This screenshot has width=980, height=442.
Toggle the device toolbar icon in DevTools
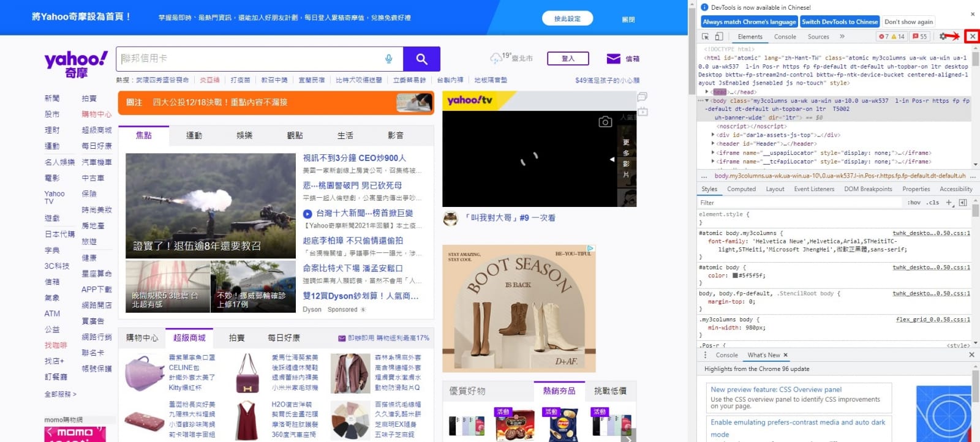tap(719, 37)
